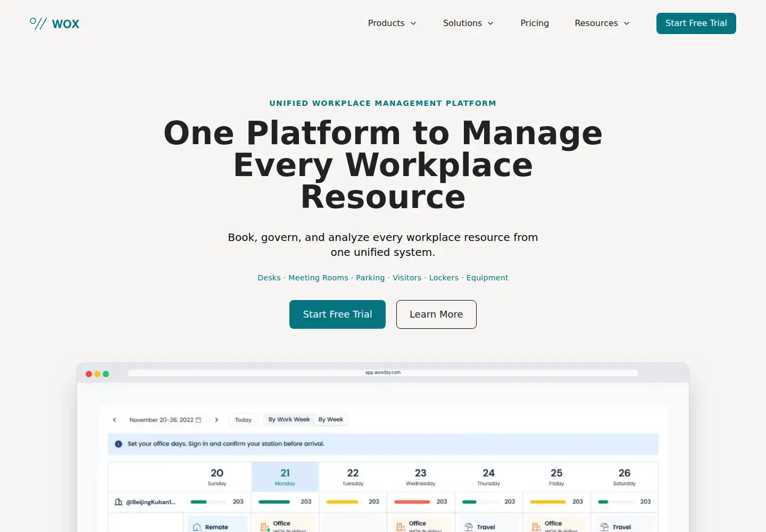Screen dimensions: 766x532
Task: Switch to the By Week view
Action: [x=331, y=419]
